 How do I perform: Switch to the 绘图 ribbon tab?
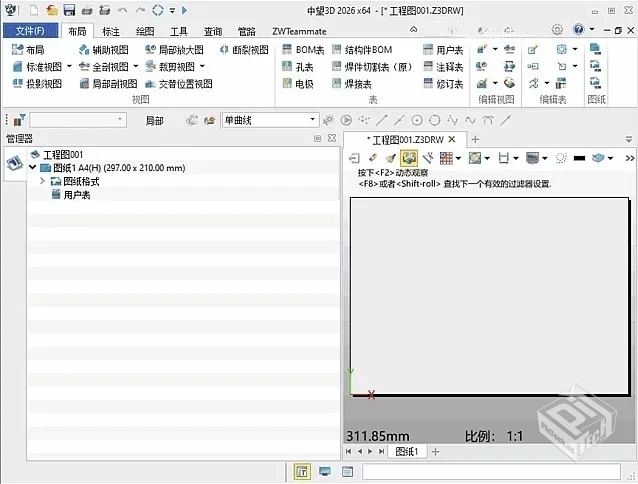click(145, 31)
